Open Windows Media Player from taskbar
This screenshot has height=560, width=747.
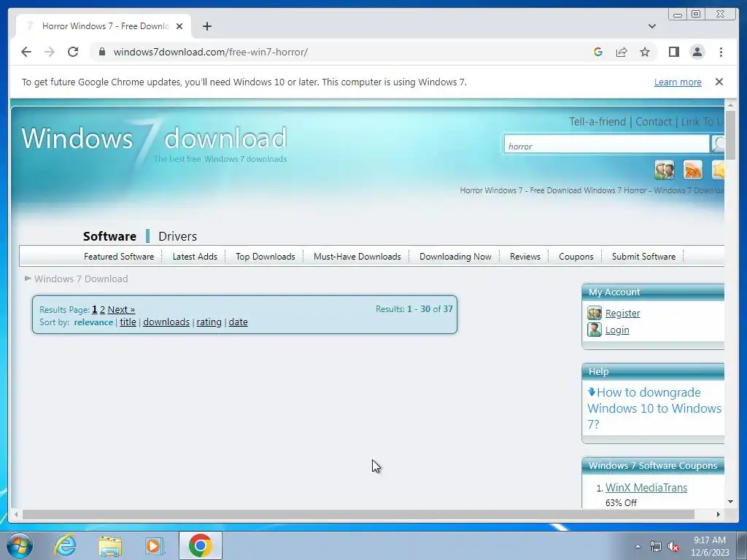coord(154,546)
